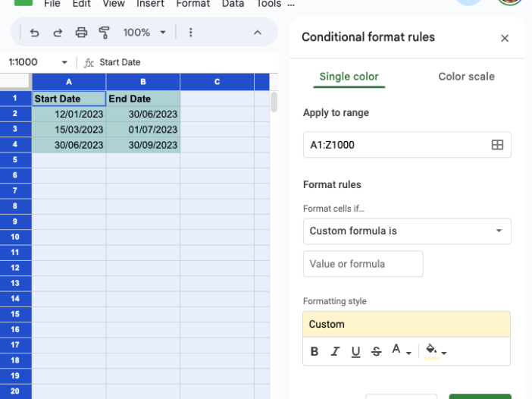The width and height of the screenshot is (532, 399).
Task: Activate the paint format tool
Action: tap(104, 33)
